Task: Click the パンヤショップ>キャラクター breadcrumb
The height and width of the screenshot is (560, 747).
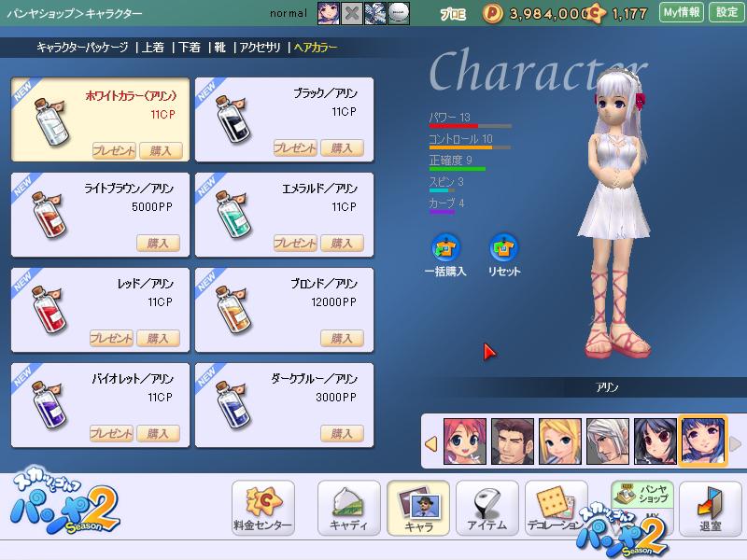Action: point(75,13)
